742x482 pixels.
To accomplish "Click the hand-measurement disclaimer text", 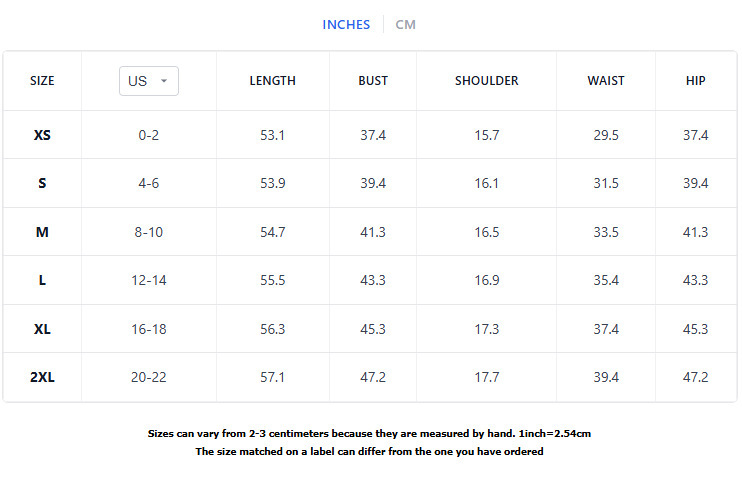I will [370, 434].
